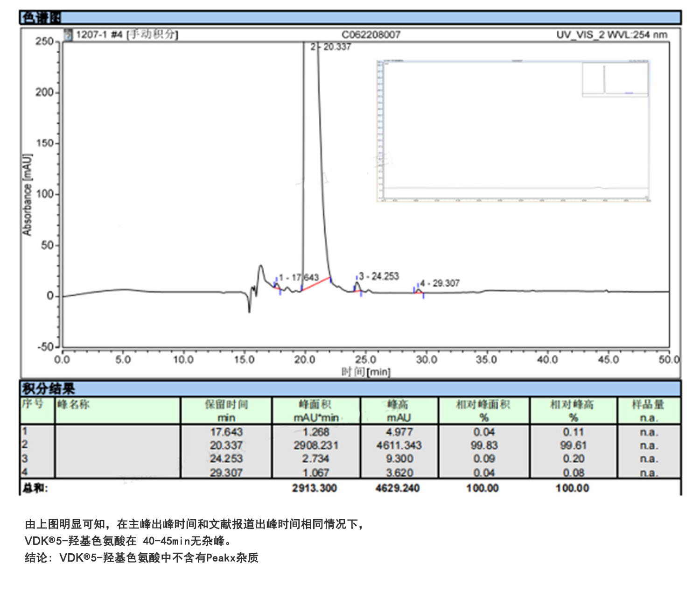Viewport: 700px width, 592px height.
Task: Click the sample ID C062208007
Action: point(371,35)
